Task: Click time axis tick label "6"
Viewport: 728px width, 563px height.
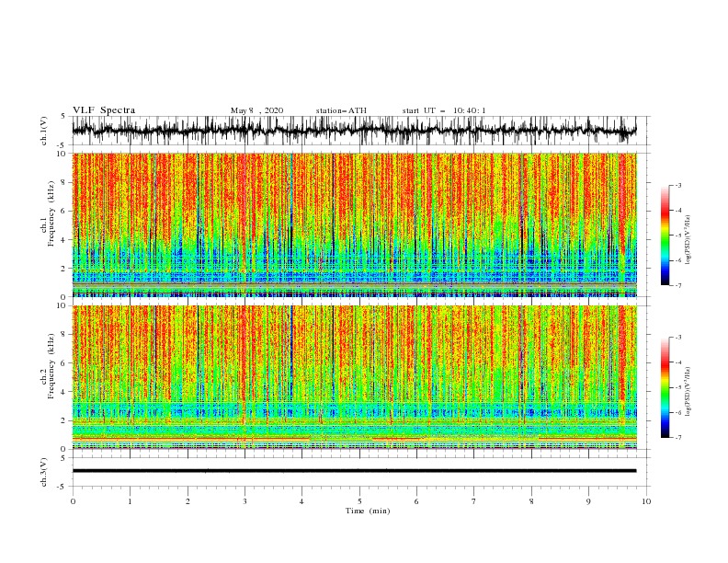Action: pyautogui.click(x=416, y=501)
